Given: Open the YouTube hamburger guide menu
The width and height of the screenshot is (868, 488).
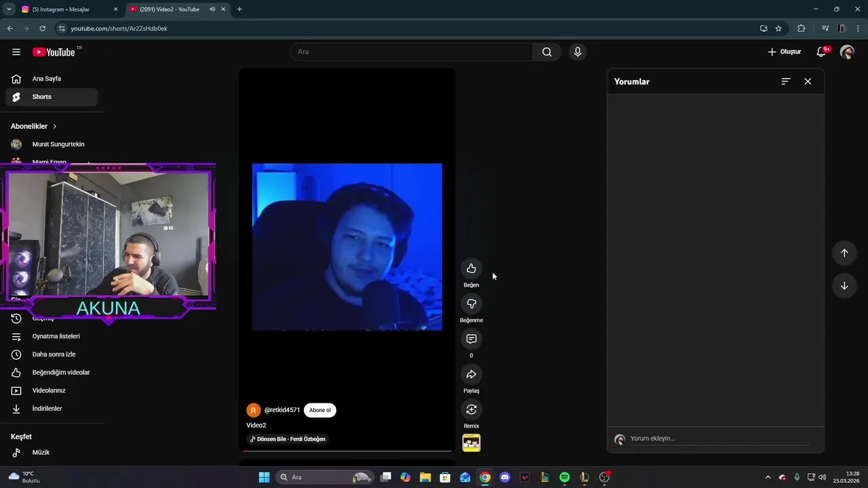Looking at the screenshot, I should [x=16, y=52].
